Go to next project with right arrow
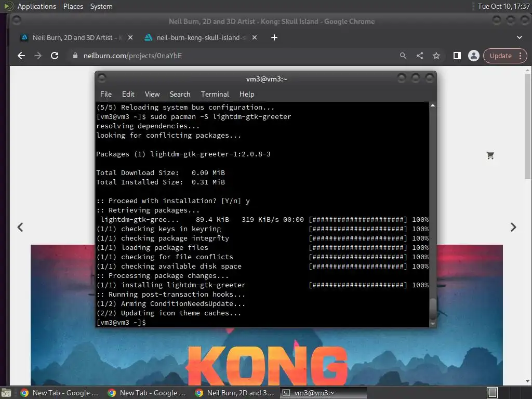This screenshot has width=532, height=399. pyautogui.click(x=513, y=227)
